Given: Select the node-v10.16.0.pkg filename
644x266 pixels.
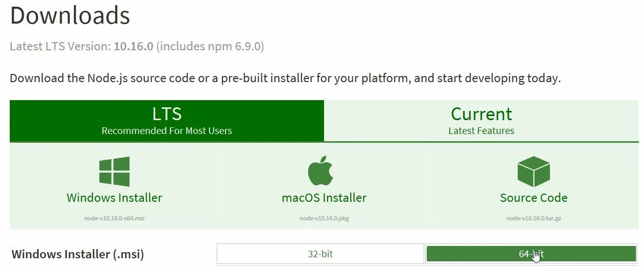Looking at the screenshot, I should tap(324, 218).
